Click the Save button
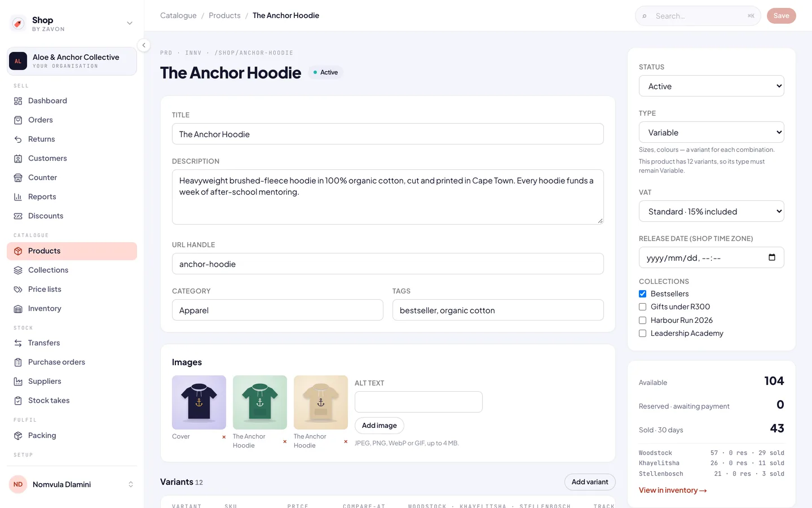Screen dimensions: 812x508 781,16
